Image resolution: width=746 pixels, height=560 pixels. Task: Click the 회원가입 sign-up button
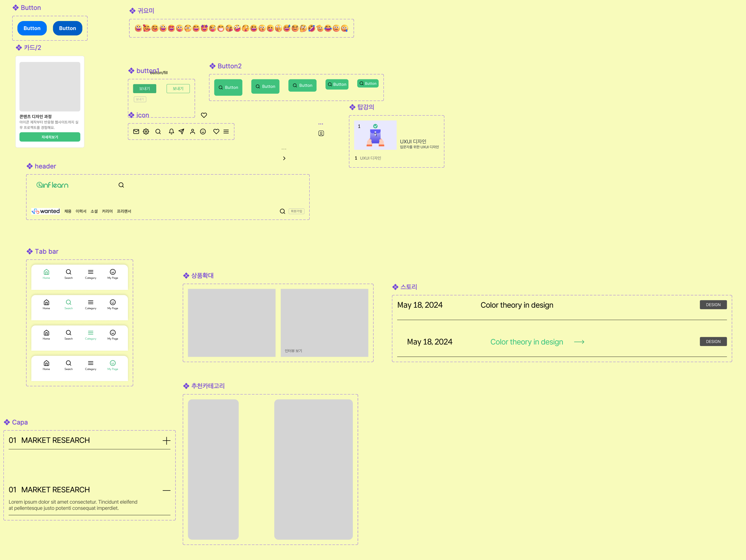point(296,211)
